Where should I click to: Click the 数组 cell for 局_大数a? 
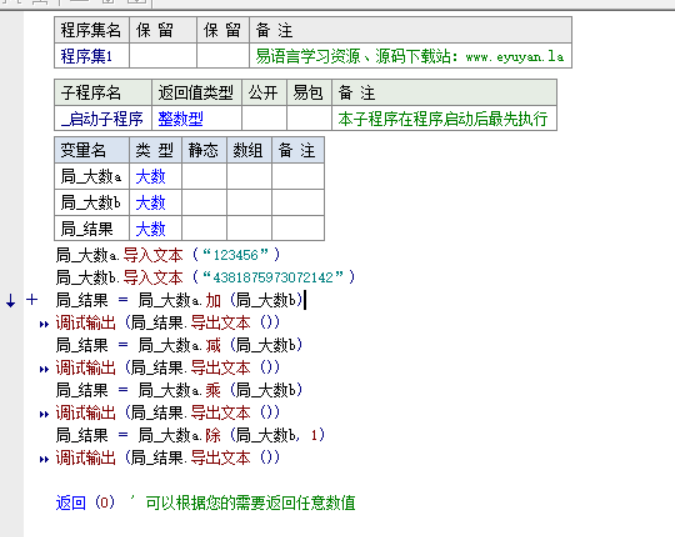pyautogui.click(x=249, y=176)
